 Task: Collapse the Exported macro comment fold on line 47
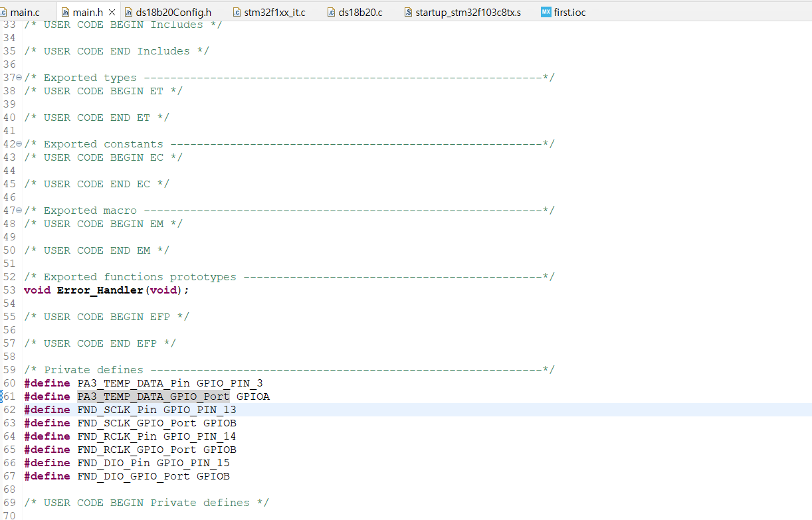pyautogui.click(x=19, y=211)
